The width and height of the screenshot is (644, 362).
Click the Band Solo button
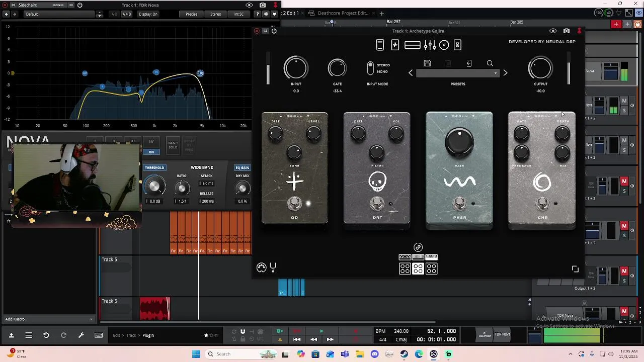(173, 145)
